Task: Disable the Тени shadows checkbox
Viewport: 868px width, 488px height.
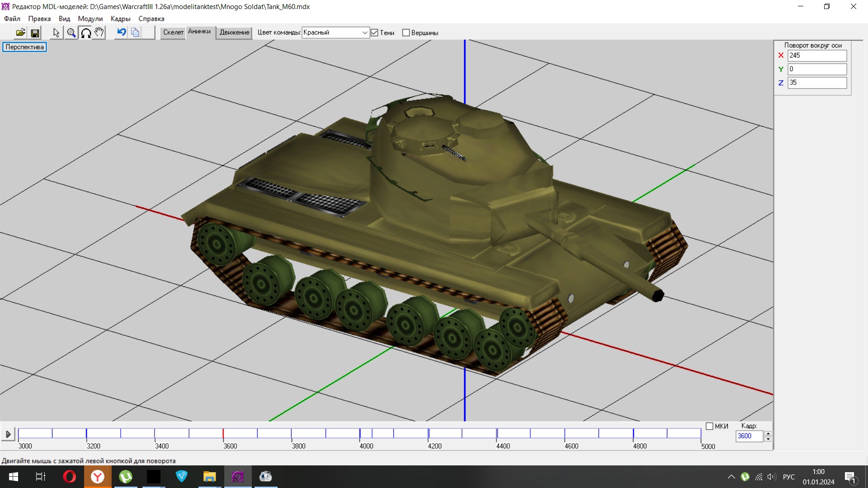Action: [x=374, y=33]
